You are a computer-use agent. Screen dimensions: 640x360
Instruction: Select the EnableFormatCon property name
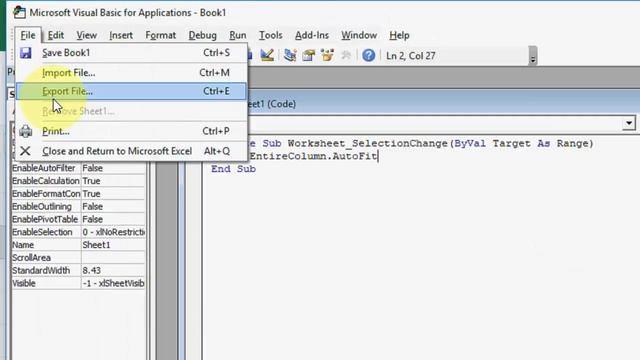[46, 193]
